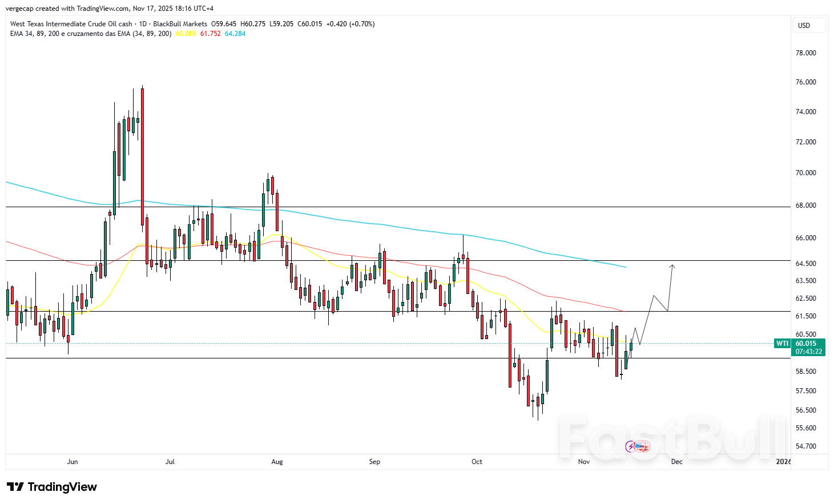Click the Aug label on time axis
Viewport: 834px width, 504px height.
click(x=277, y=462)
